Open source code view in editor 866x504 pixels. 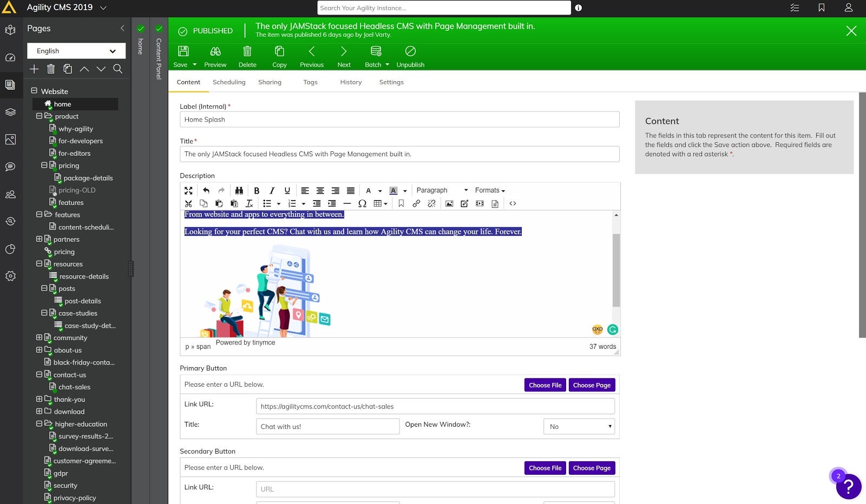point(513,203)
